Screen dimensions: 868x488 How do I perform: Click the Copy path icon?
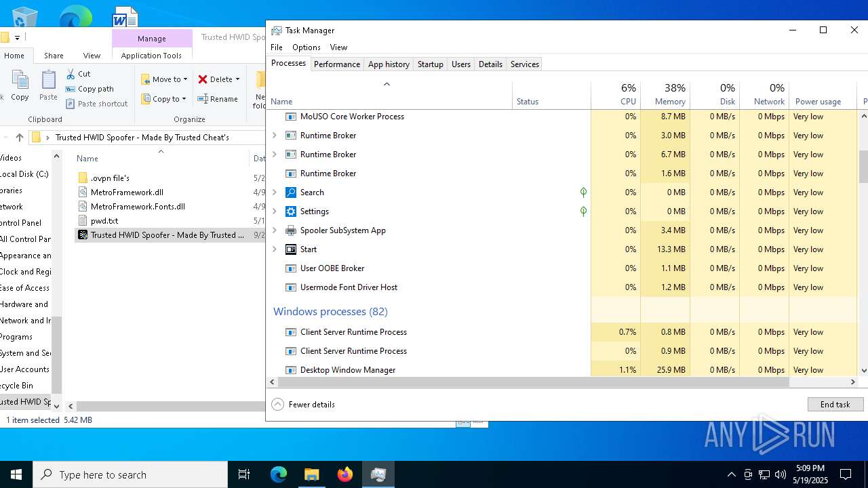pyautogui.click(x=71, y=89)
